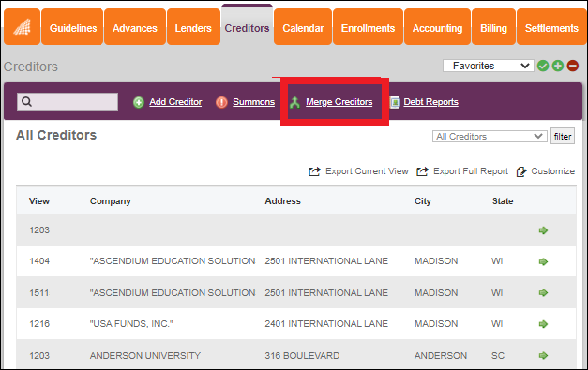This screenshot has height=370, width=588.
Task: Click the Export Current View icon
Action: [314, 171]
